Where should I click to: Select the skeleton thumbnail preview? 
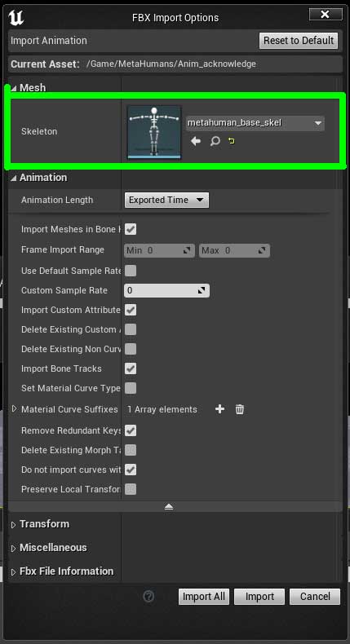pyautogui.click(x=154, y=132)
